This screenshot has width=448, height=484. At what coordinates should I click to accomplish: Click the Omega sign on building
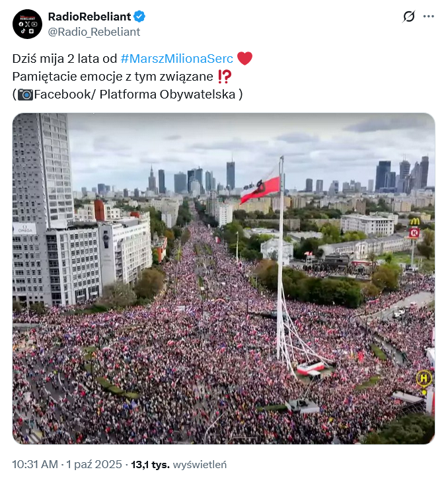(x=24, y=229)
